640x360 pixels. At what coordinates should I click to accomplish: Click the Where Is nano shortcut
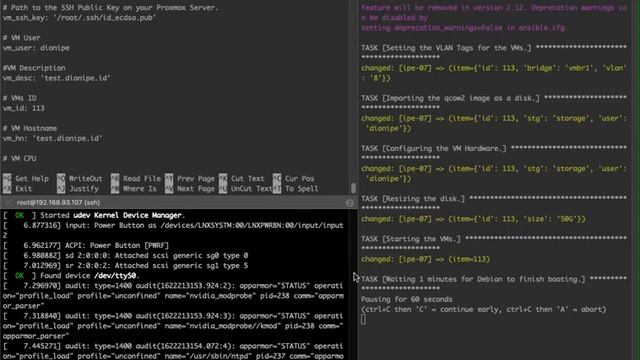pyautogui.click(x=134, y=189)
